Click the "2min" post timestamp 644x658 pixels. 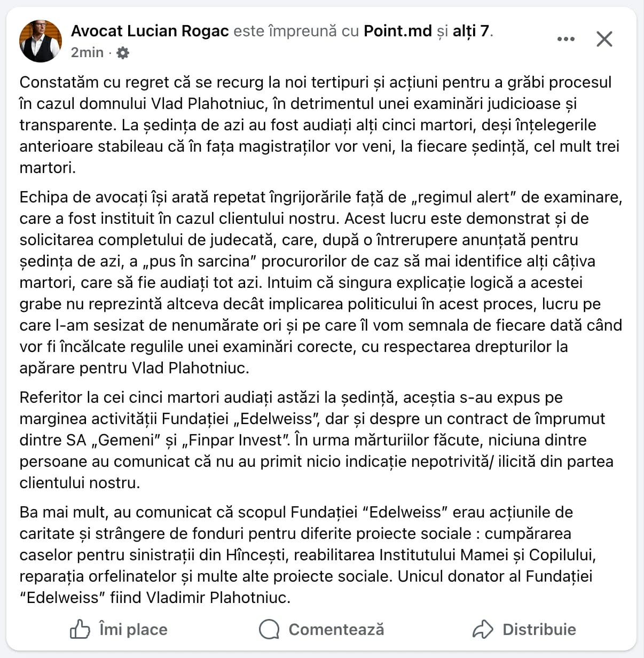87,52
